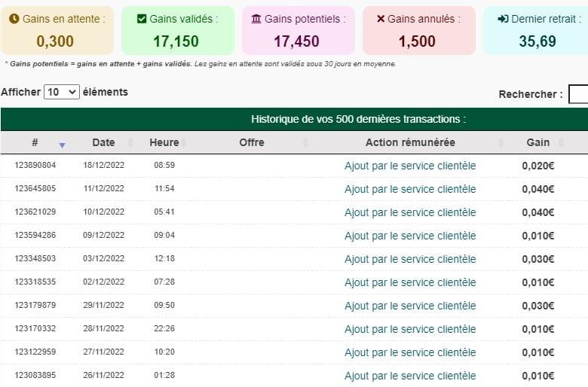Sort the table by the Gain column
Image resolution: width=588 pixels, height=387 pixels.
pos(537,142)
